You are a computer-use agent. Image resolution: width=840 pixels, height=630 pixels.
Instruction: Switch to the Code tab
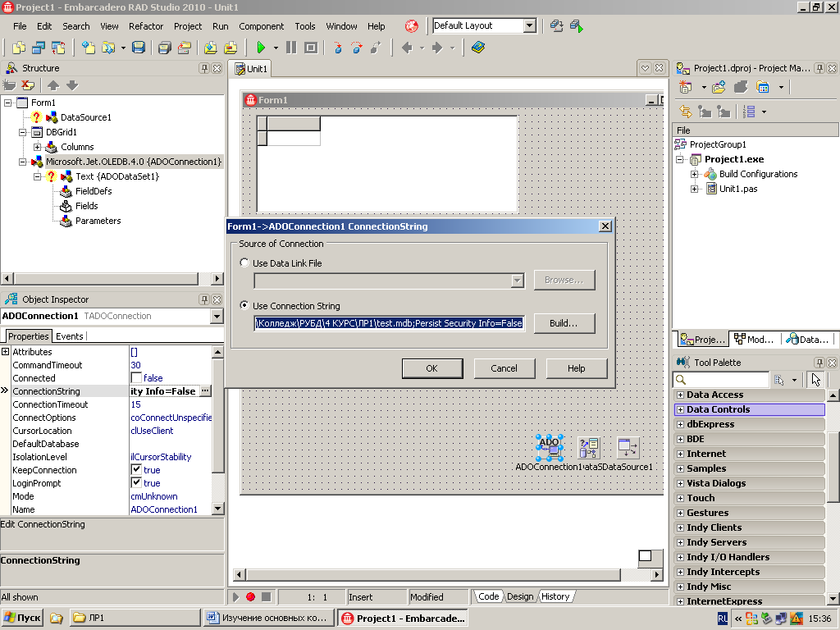489,596
